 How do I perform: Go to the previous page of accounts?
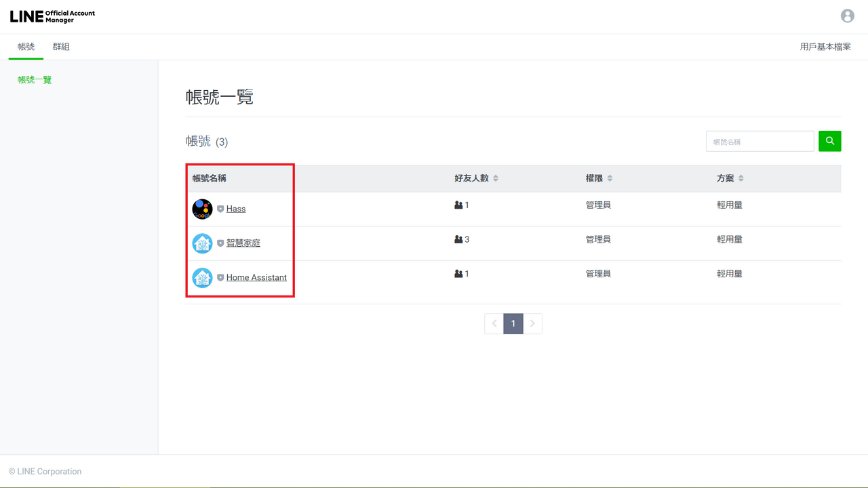pyautogui.click(x=494, y=323)
